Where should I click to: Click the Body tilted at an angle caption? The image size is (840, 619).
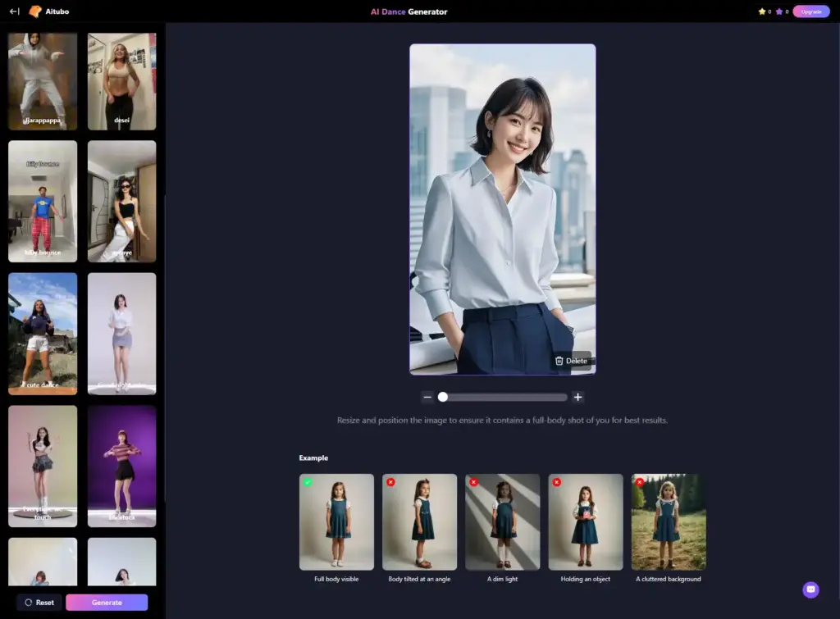(x=419, y=579)
